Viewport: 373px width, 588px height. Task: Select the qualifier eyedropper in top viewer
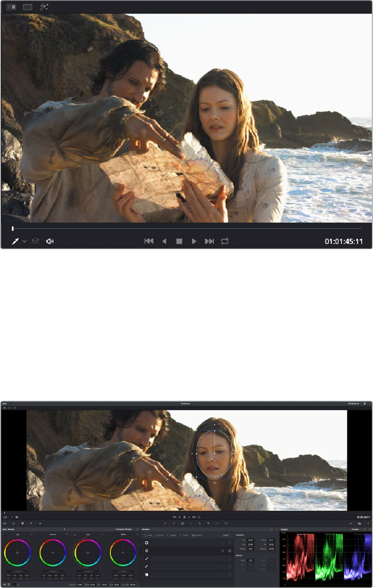[x=15, y=241]
